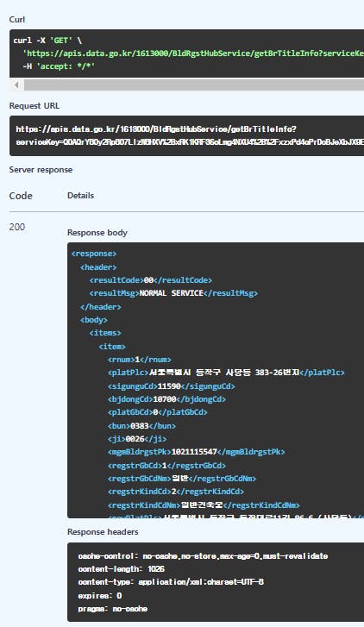
Task: Click the resultCode 00 line
Action: (x=151, y=280)
